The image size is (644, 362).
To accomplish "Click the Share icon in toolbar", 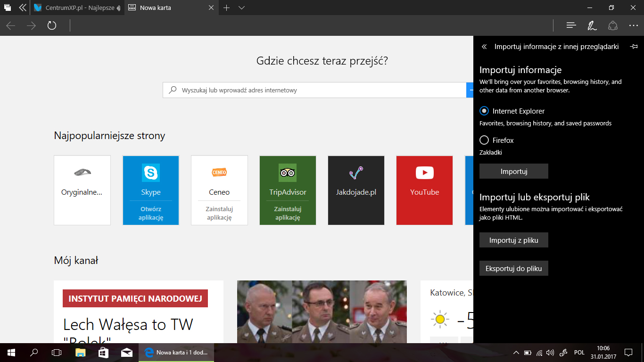I will pos(613,25).
